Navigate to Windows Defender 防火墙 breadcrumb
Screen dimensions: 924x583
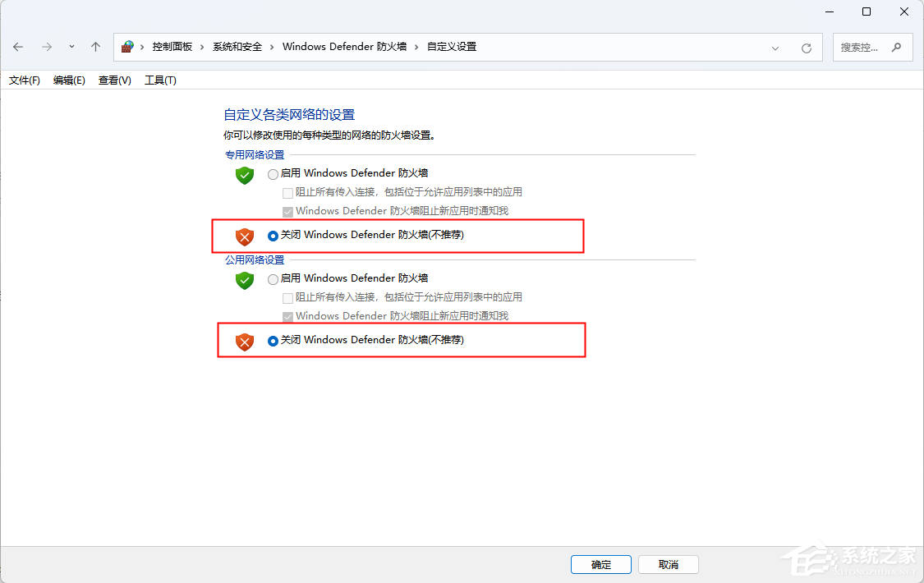click(344, 47)
